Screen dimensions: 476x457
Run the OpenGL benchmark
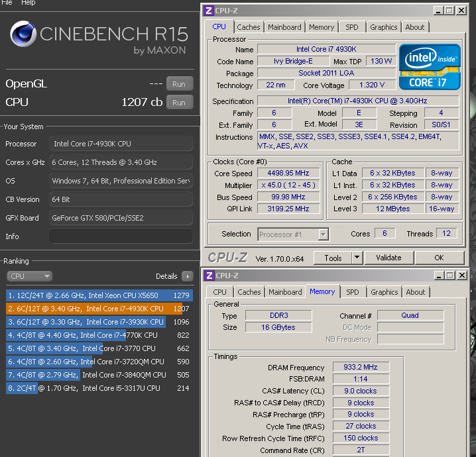click(180, 84)
